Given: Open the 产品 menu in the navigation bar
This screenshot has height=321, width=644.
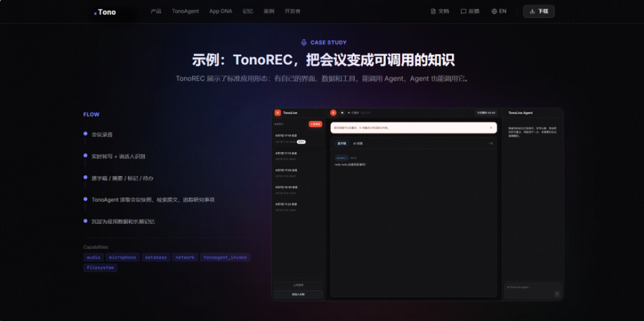Looking at the screenshot, I should tap(156, 11).
